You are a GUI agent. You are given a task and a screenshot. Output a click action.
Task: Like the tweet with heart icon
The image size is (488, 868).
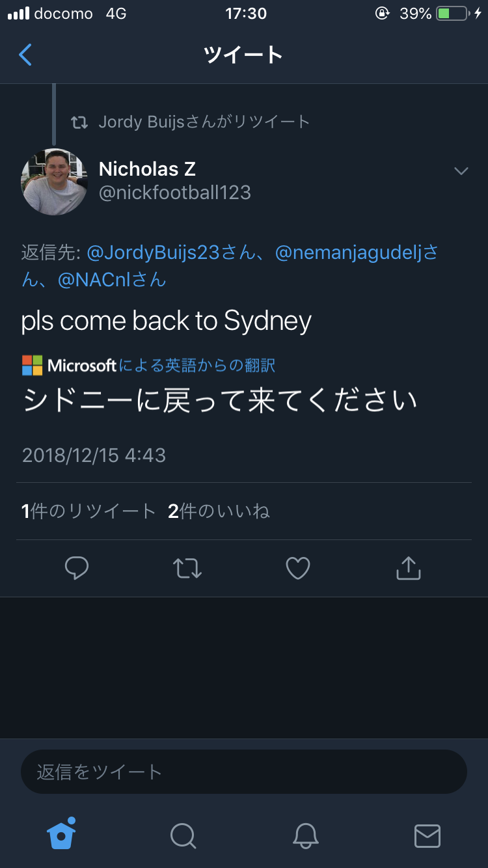tap(298, 568)
